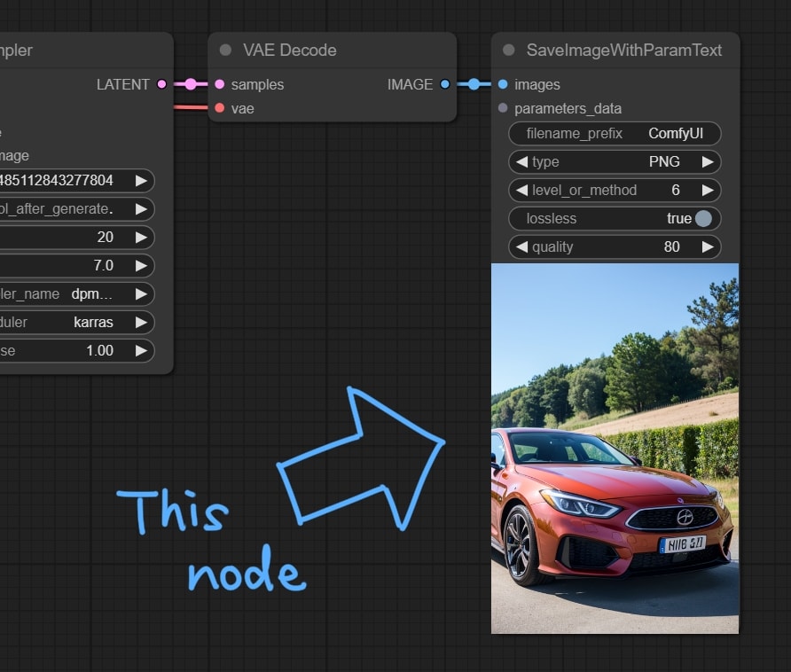Viewport: 791px width, 672px height.
Task: Switch type to previous option with left arrow
Action: [x=521, y=162]
